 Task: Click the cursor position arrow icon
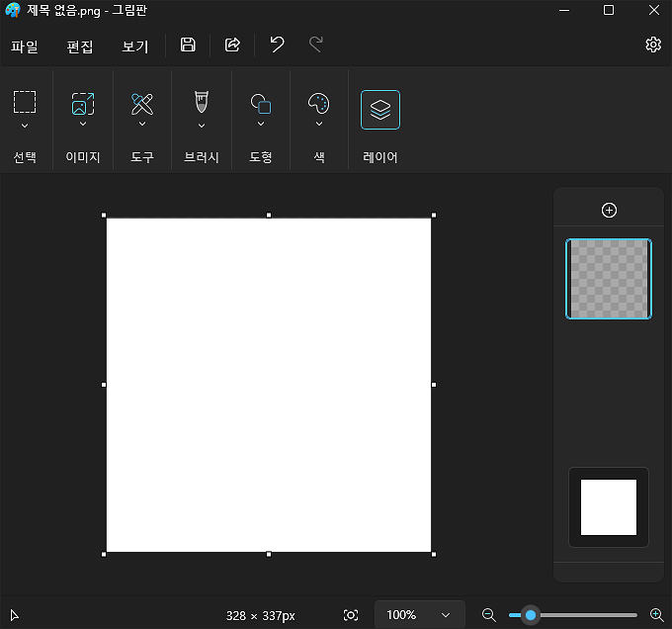pos(14,615)
